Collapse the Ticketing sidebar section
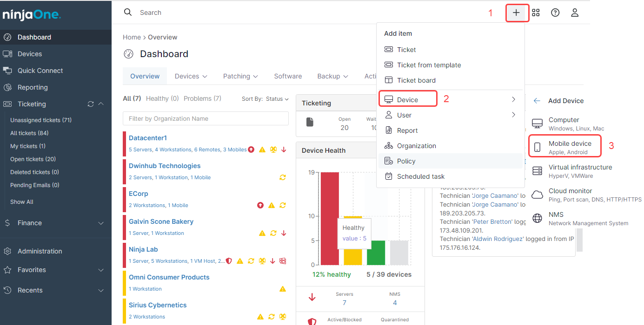The width and height of the screenshot is (644, 325). pos(101,104)
